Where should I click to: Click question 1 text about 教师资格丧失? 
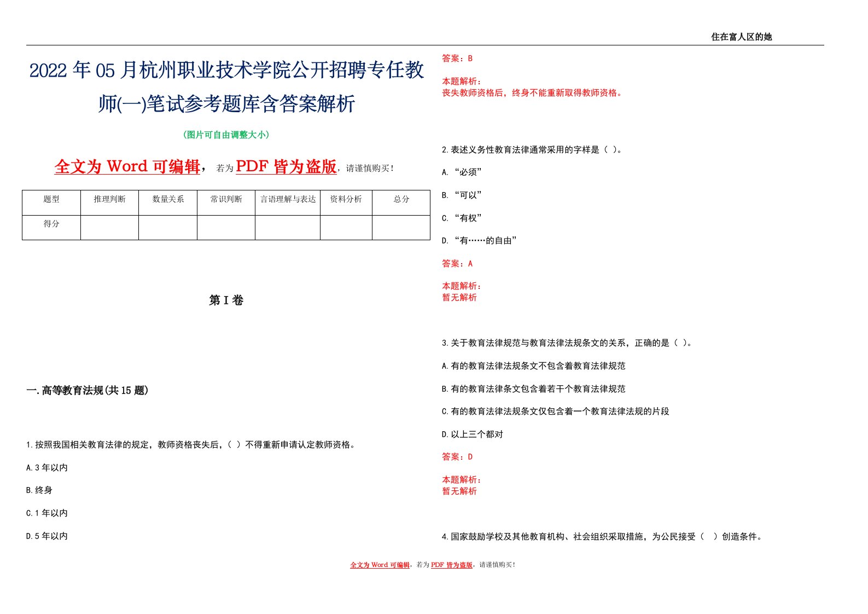(x=192, y=444)
